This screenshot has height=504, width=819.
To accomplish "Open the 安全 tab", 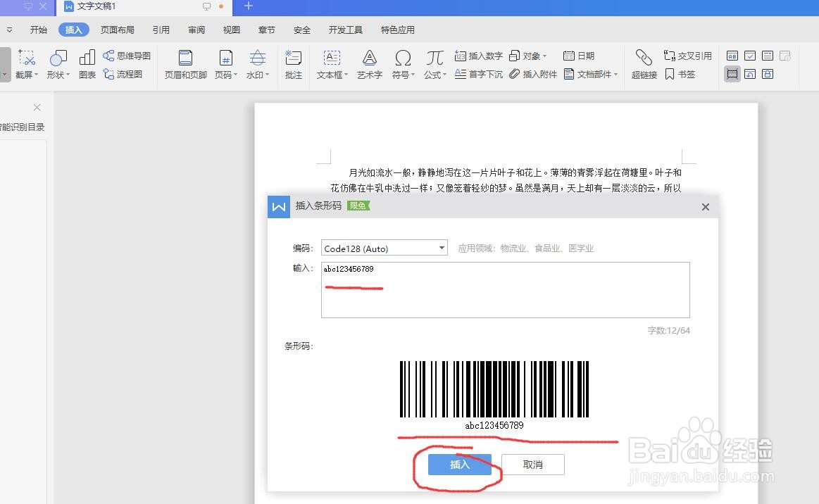I will [x=302, y=30].
